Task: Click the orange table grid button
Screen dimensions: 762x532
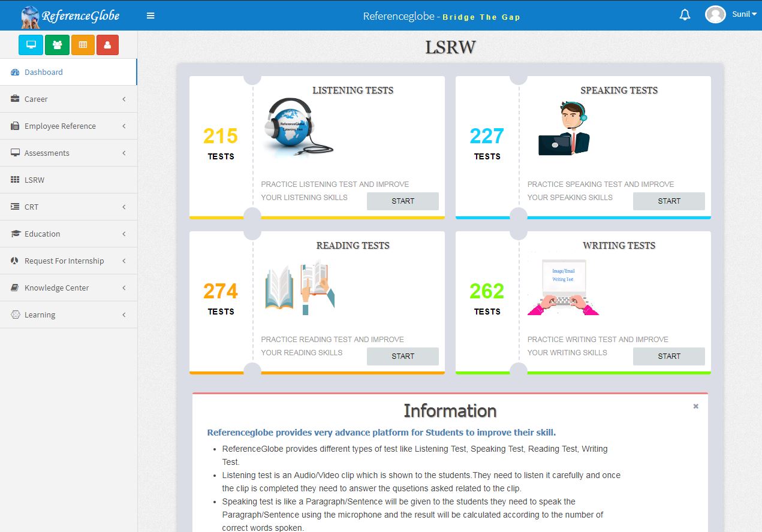Action: point(83,45)
